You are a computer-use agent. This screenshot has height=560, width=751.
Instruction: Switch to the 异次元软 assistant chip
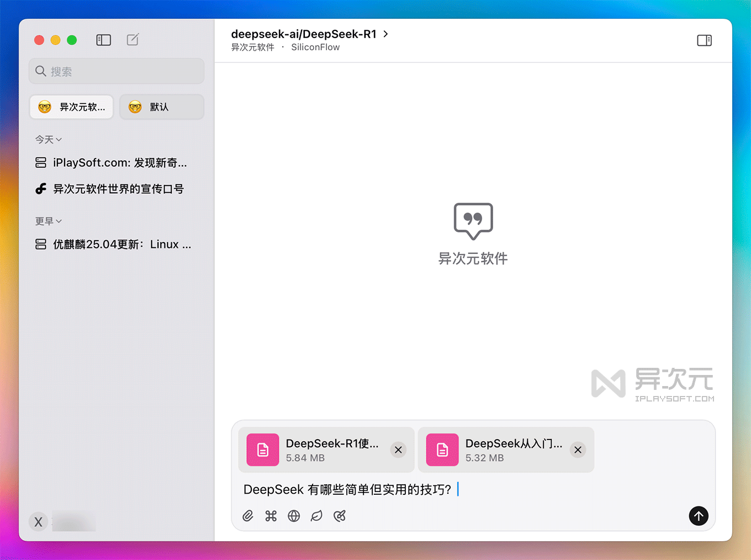pyautogui.click(x=71, y=107)
